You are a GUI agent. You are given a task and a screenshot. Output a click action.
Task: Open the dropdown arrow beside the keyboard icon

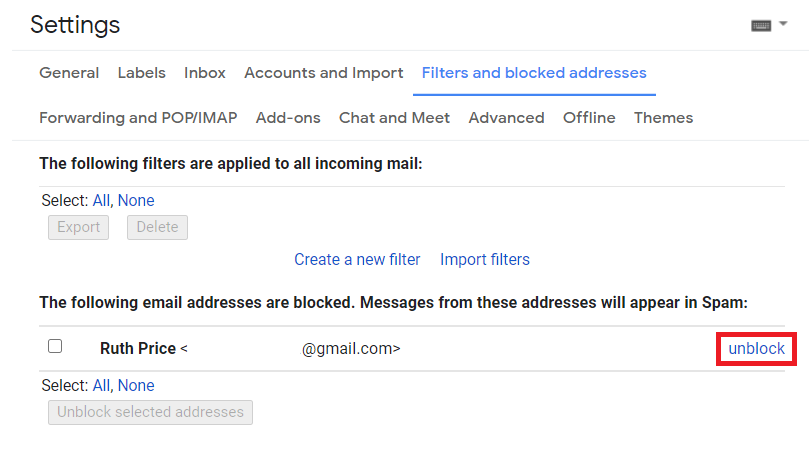tap(781, 26)
